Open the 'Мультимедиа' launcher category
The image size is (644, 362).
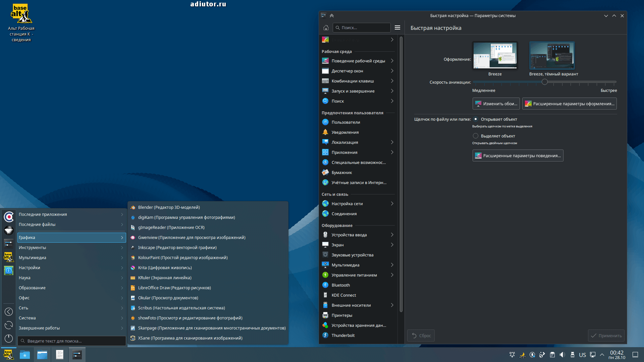[x=71, y=258]
